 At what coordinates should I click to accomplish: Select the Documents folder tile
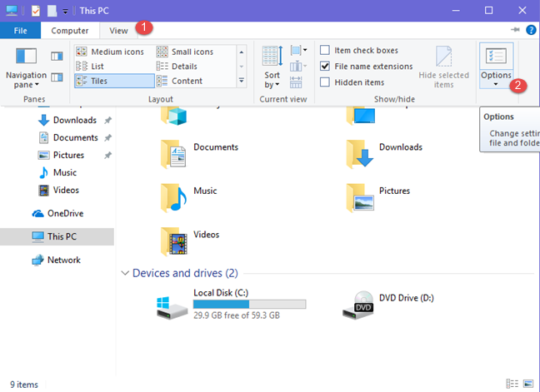pyautogui.click(x=200, y=153)
